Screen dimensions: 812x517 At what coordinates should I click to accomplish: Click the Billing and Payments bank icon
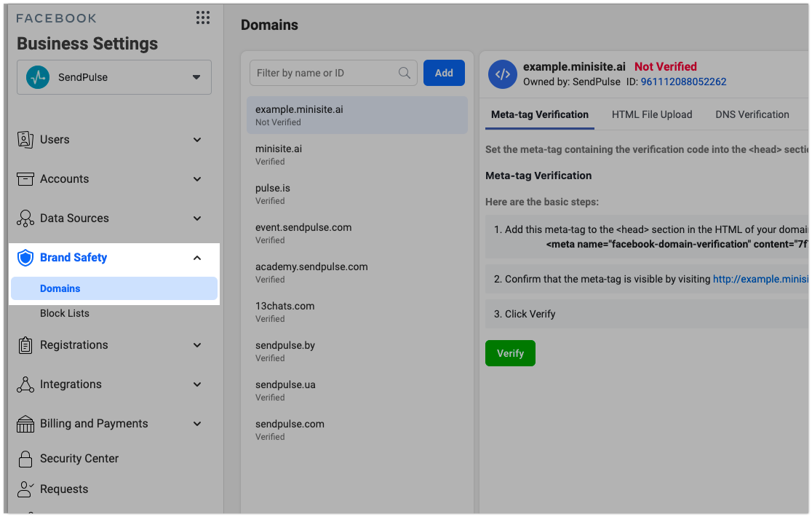click(25, 424)
